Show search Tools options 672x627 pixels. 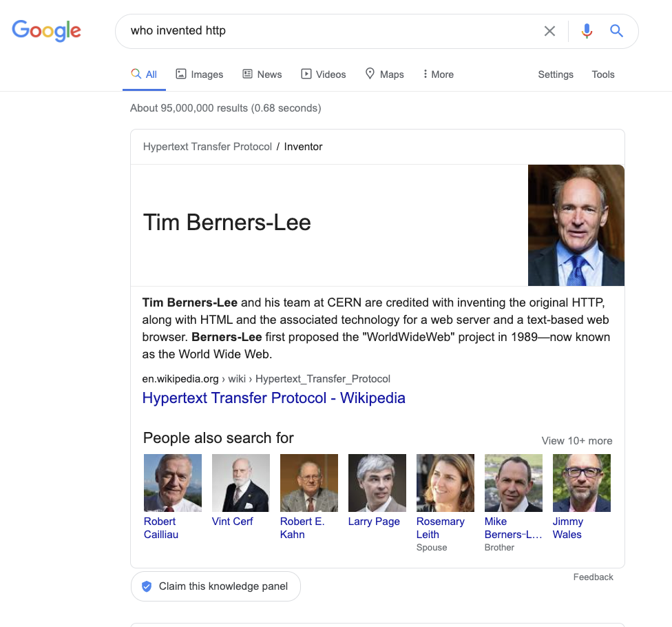coord(603,74)
